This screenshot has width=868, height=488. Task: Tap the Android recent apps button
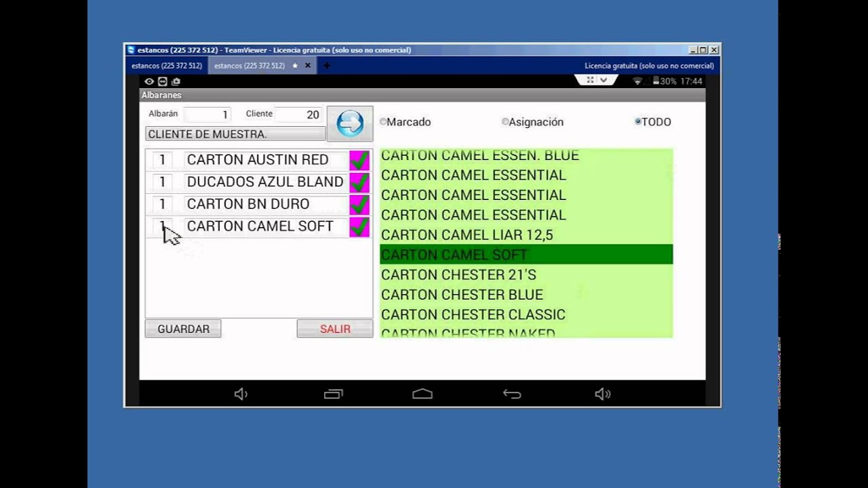[x=333, y=394]
